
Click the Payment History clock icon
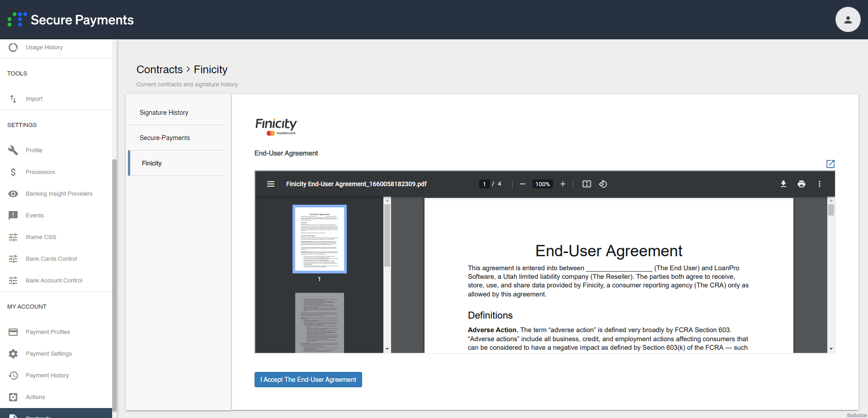(13, 376)
